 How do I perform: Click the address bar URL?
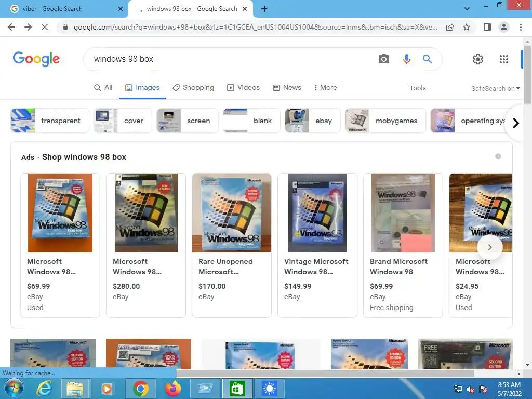[255, 27]
